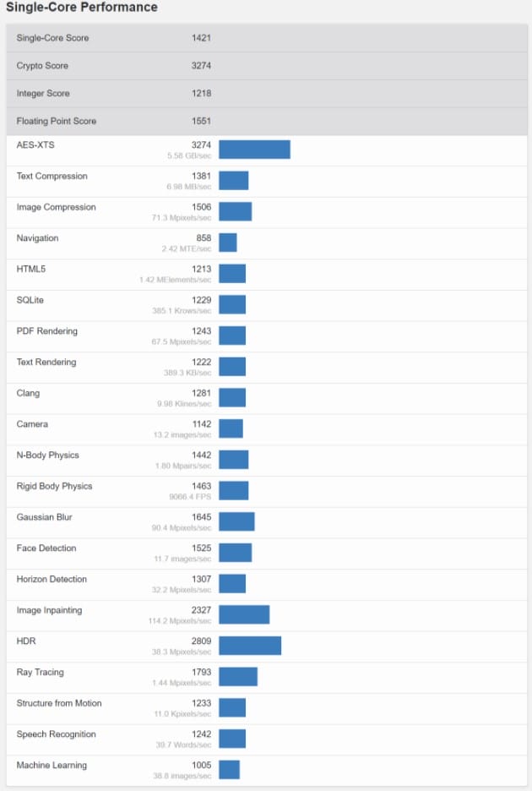Image resolution: width=532 pixels, height=791 pixels.
Task: Select the Text Compression row label
Action: 52,177
